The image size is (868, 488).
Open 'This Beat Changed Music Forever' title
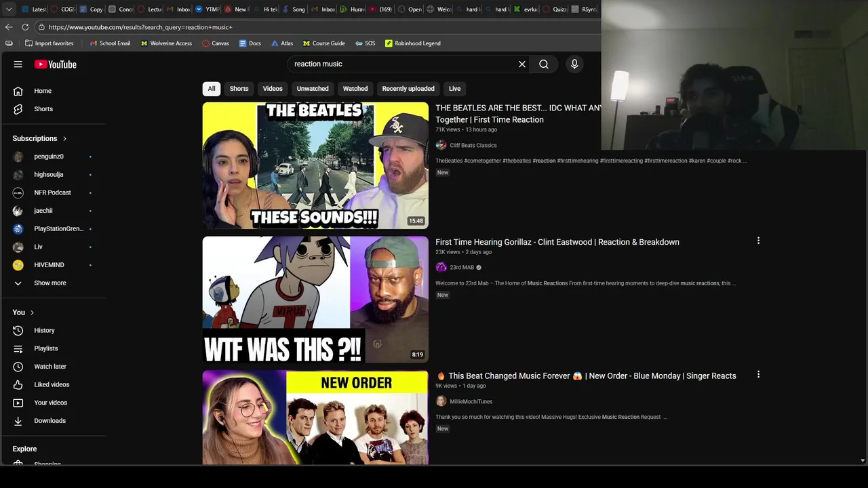(x=586, y=376)
